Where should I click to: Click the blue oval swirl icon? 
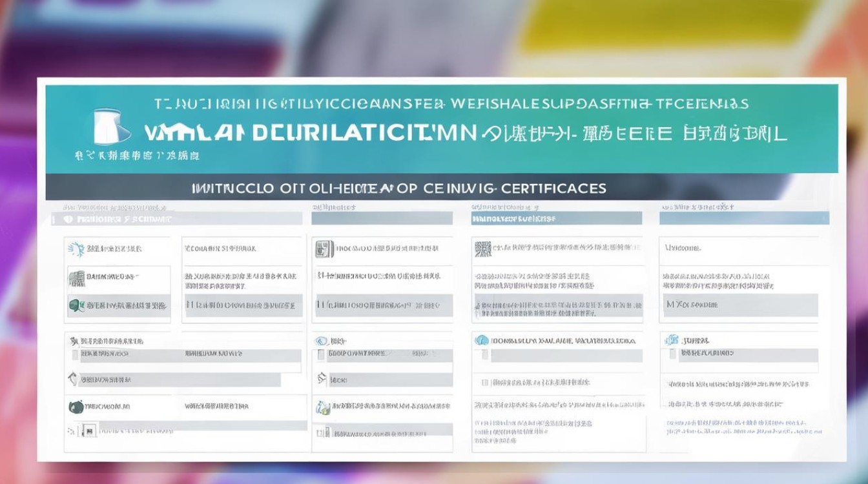click(x=321, y=341)
